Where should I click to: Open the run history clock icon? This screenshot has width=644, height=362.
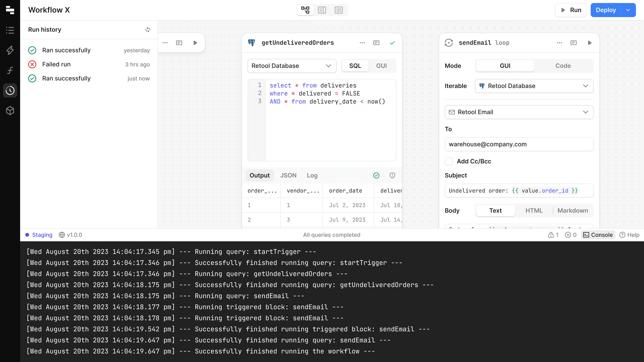click(10, 90)
